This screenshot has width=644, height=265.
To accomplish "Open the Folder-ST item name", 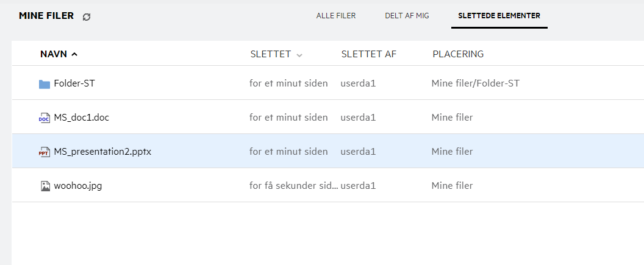I will (x=74, y=83).
